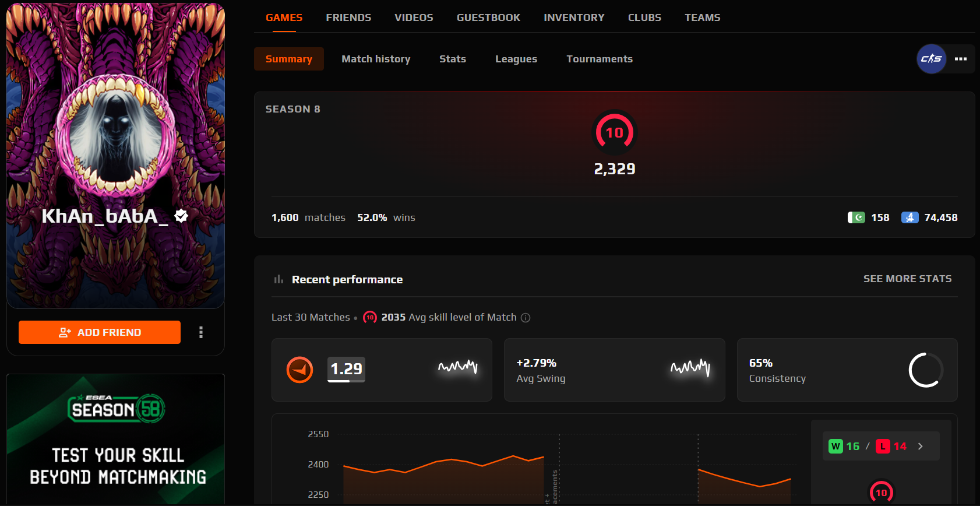Click the rating sparkline graph

(458, 367)
